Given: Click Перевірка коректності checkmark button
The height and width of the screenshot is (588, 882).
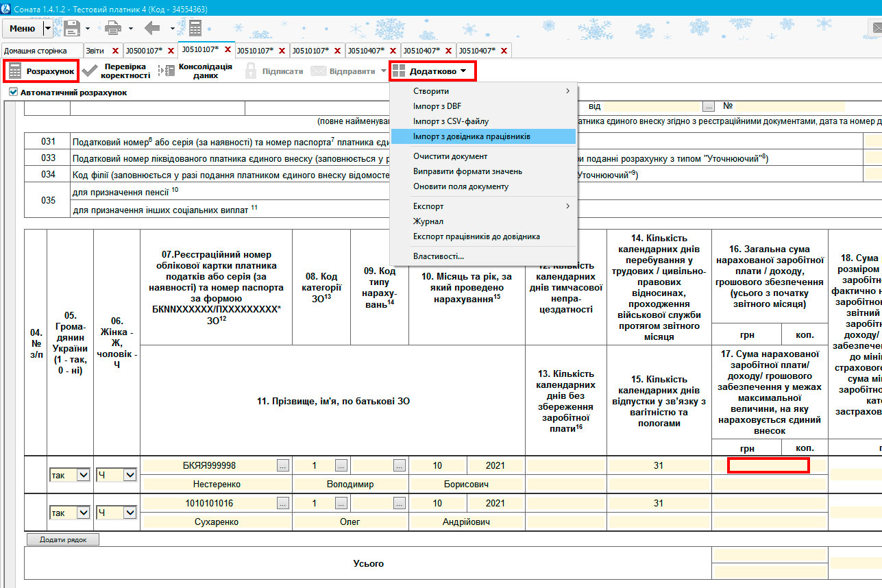Looking at the screenshot, I should [117, 71].
